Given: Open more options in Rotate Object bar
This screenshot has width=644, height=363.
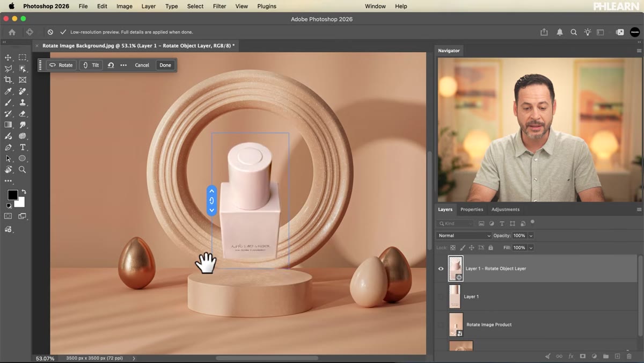Looking at the screenshot, I should pyautogui.click(x=123, y=65).
